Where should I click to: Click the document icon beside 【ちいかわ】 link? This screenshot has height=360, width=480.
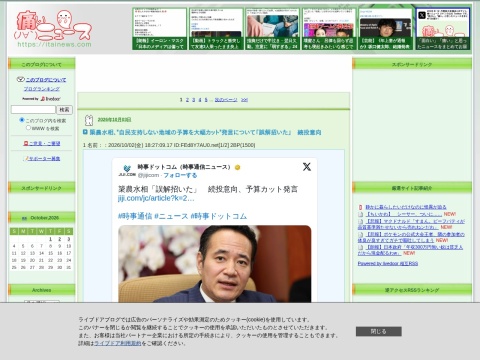360,214
